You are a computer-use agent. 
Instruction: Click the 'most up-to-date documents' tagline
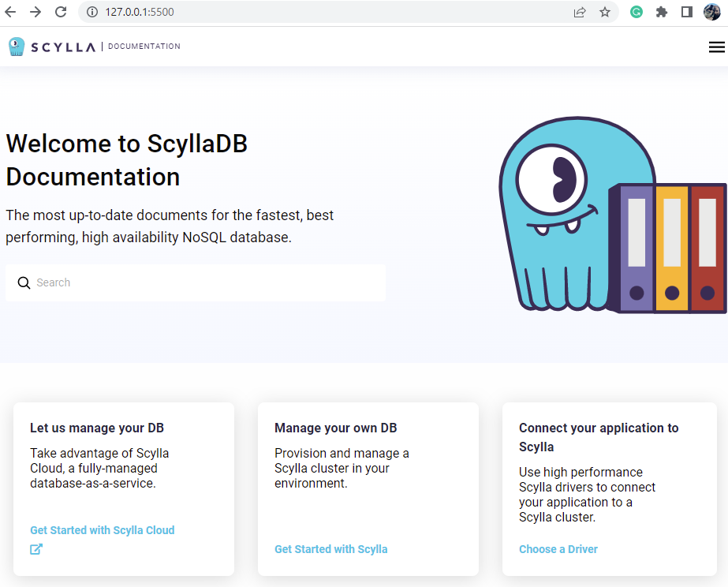point(170,226)
